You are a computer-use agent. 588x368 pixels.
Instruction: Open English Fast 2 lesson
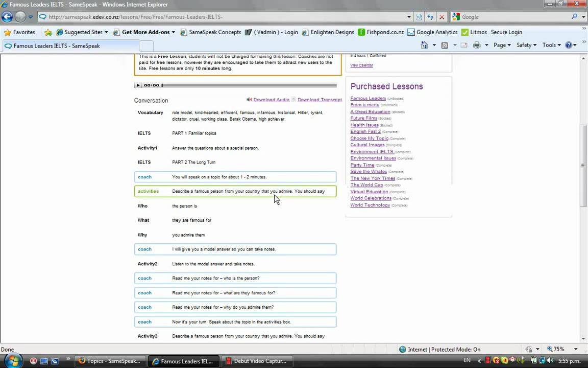[x=365, y=131]
